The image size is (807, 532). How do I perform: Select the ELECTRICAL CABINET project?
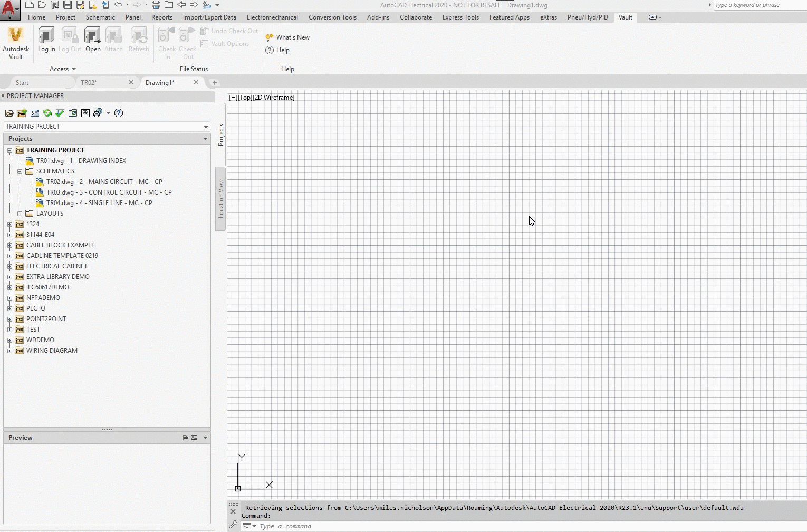click(57, 266)
